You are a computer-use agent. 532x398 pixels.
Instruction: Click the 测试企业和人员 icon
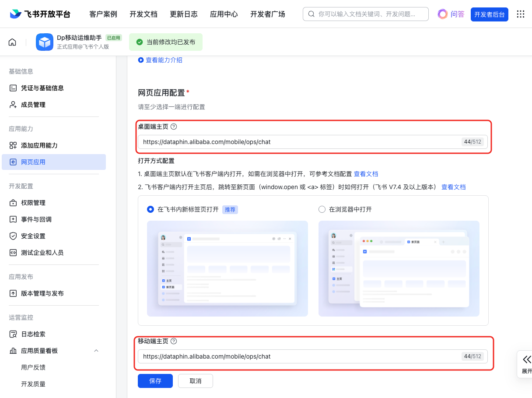tap(13, 253)
